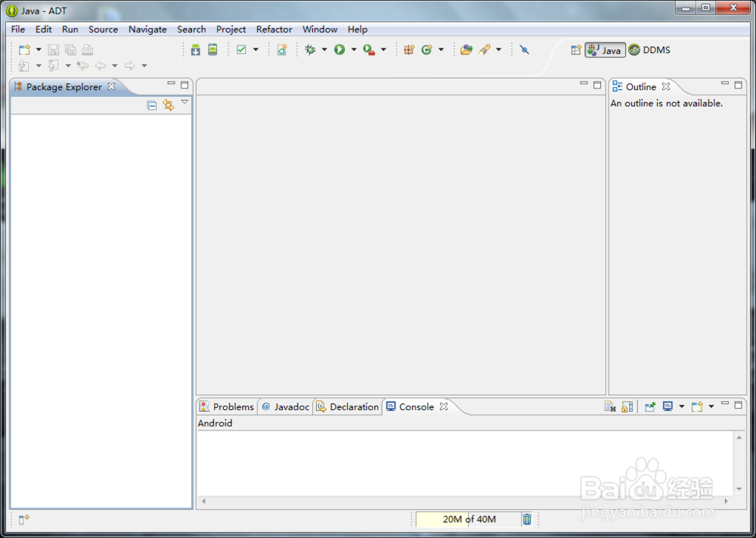Click the Save All toolbar icon
Viewport: 756px width, 538px height.
(70, 50)
